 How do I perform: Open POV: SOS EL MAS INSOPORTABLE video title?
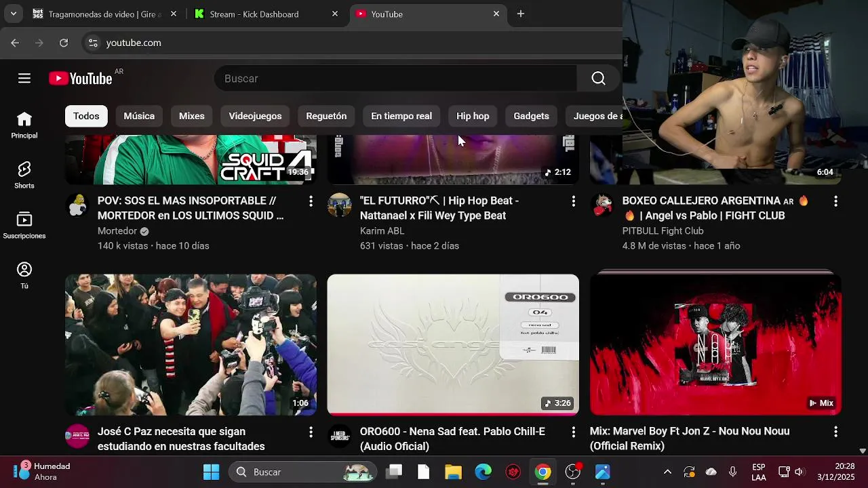(191, 208)
